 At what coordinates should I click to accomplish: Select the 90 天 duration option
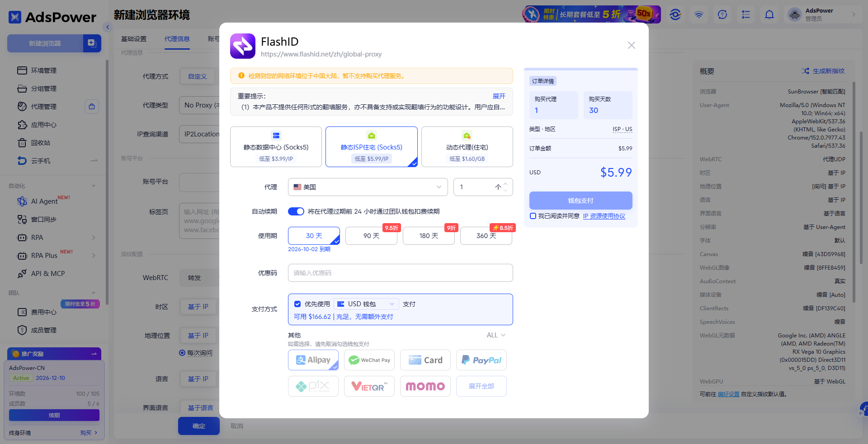pyautogui.click(x=371, y=236)
